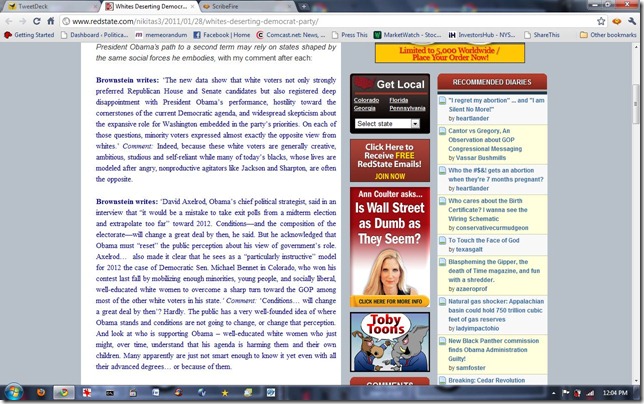Open author Vassar Bushmills profile
Screen dimensions: 644x404
481,158
